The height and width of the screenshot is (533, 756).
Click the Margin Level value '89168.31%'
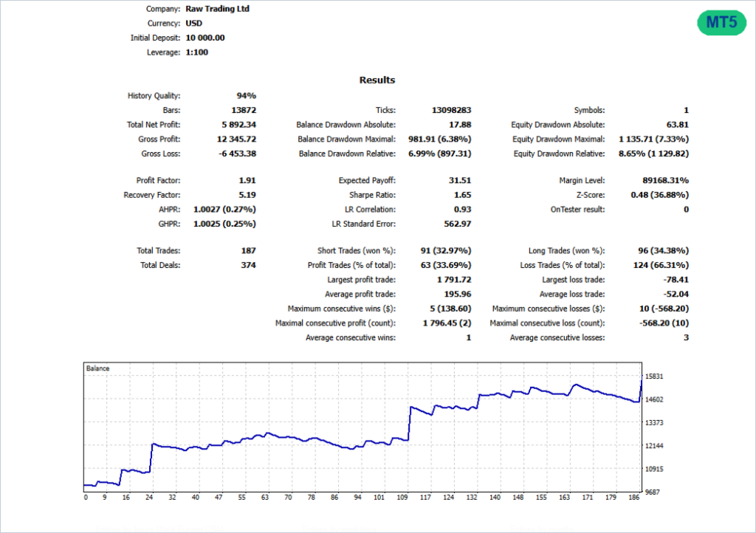(x=665, y=180)
